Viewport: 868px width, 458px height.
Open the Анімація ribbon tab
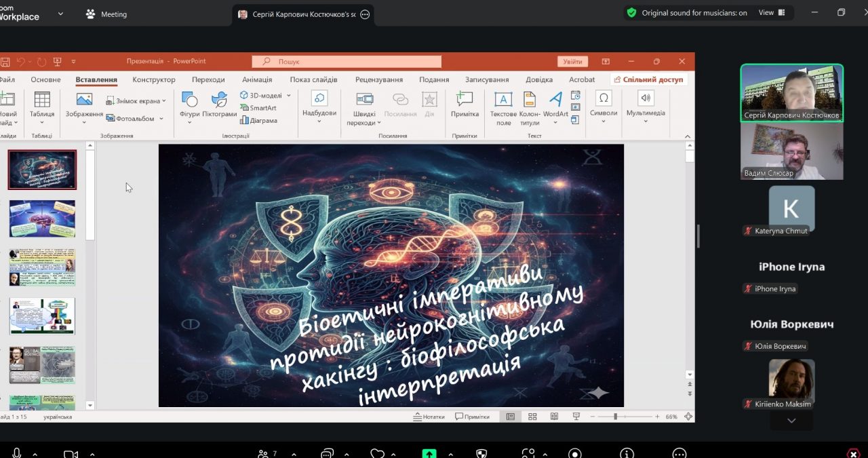pyautogui.click(x=257, y=79)
